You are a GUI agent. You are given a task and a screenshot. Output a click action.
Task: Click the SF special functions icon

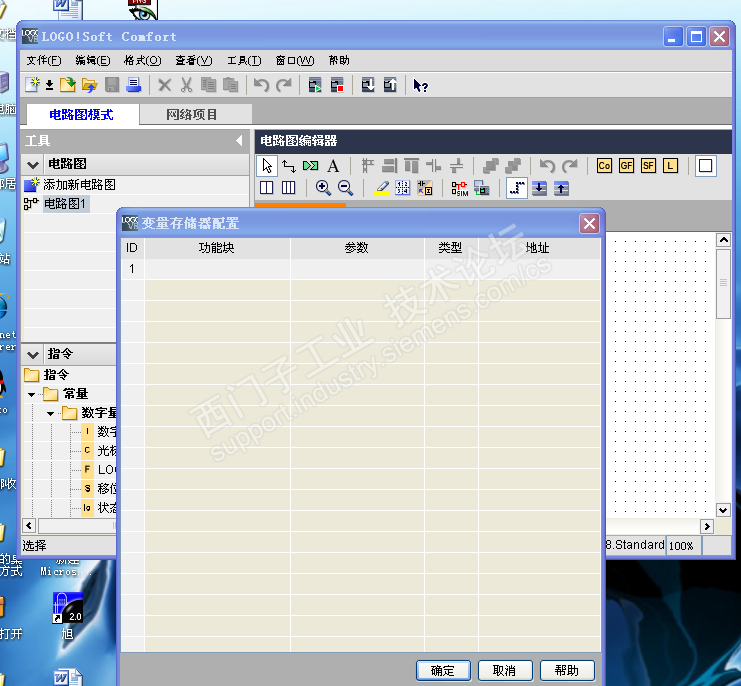coord(648,165)
